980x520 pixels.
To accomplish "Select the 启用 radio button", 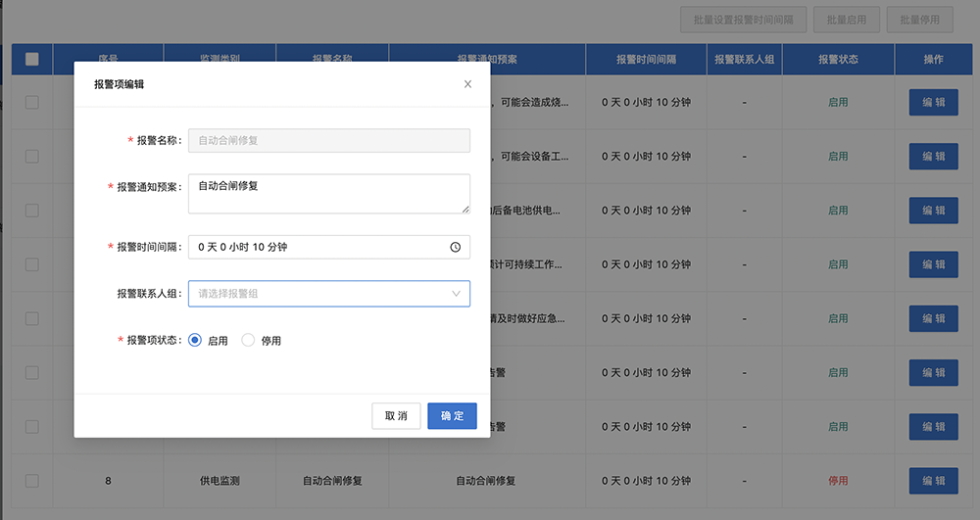I will tap(195, 340).
